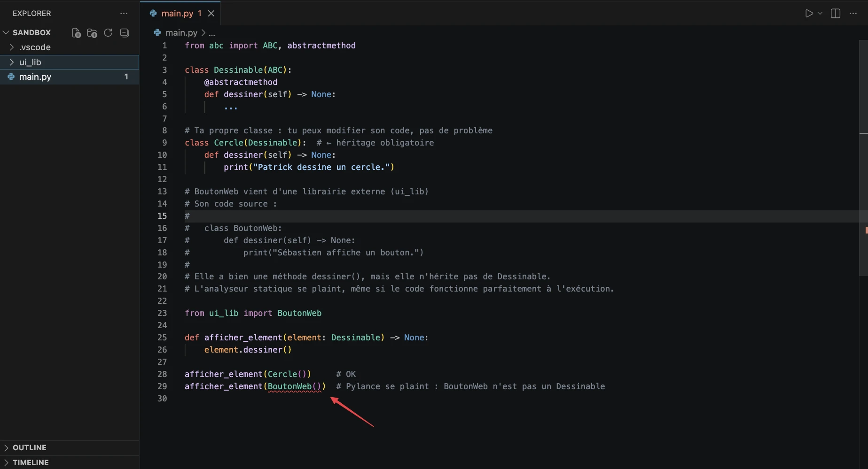Screen dimensions: 868x469
Task: Collapse all folders in Explorer
Action: click(125, 33)
